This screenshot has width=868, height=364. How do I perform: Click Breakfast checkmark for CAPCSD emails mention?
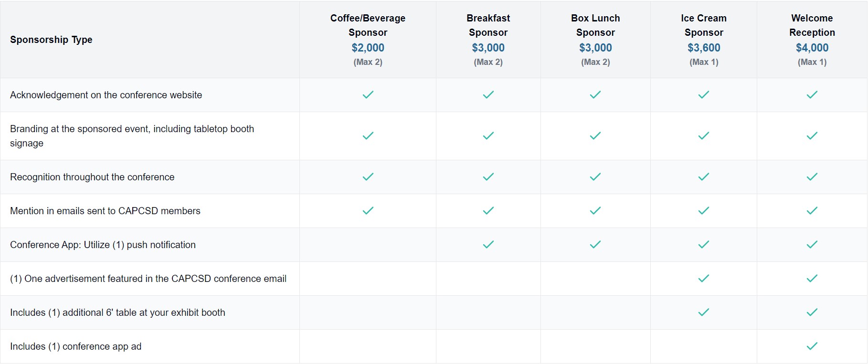click(488, 211)
